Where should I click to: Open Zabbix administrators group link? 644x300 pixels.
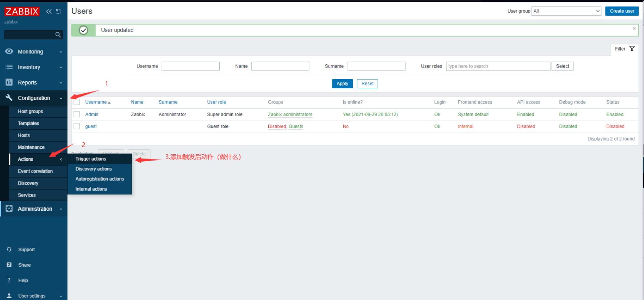pos(290,114)
